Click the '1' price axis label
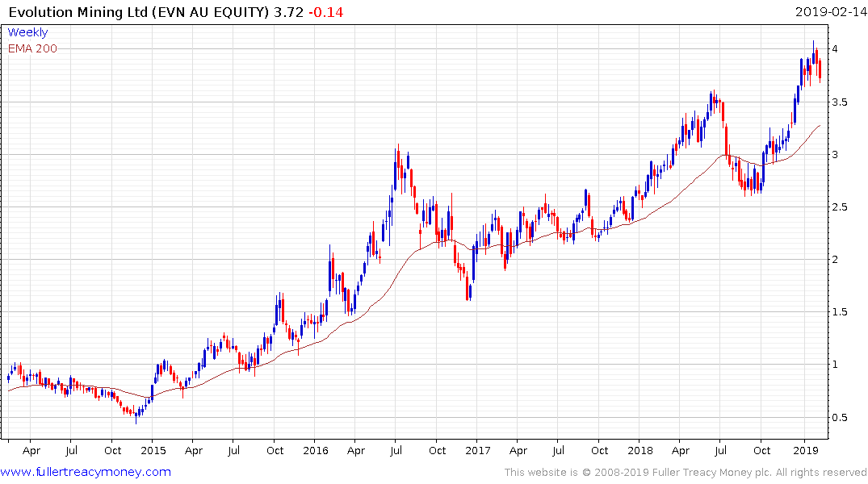 tap(835, 365)
